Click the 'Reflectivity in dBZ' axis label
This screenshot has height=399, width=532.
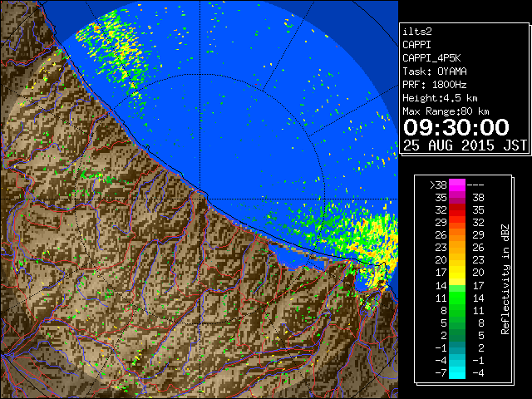505,279
